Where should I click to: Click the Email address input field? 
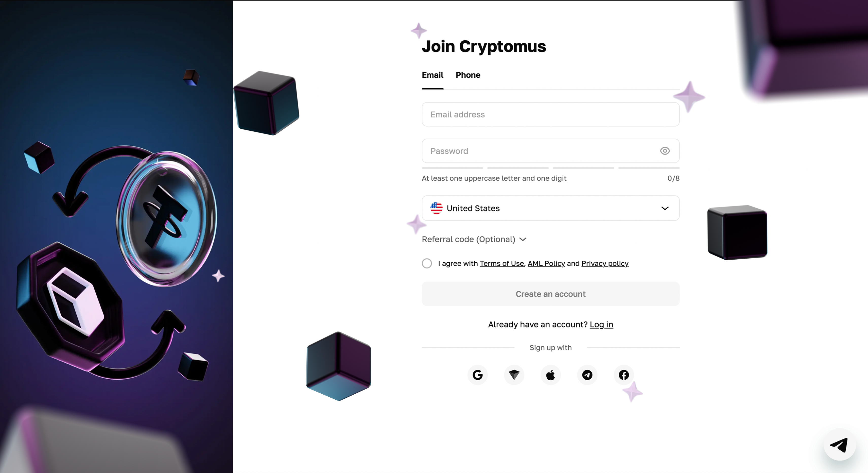550,114
